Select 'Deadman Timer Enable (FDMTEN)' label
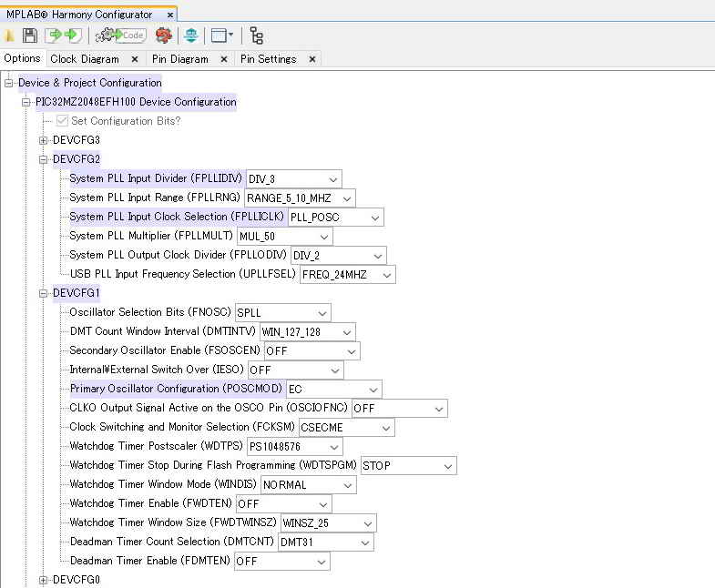This screenshot has width=715, height=588. click(150, 562)
